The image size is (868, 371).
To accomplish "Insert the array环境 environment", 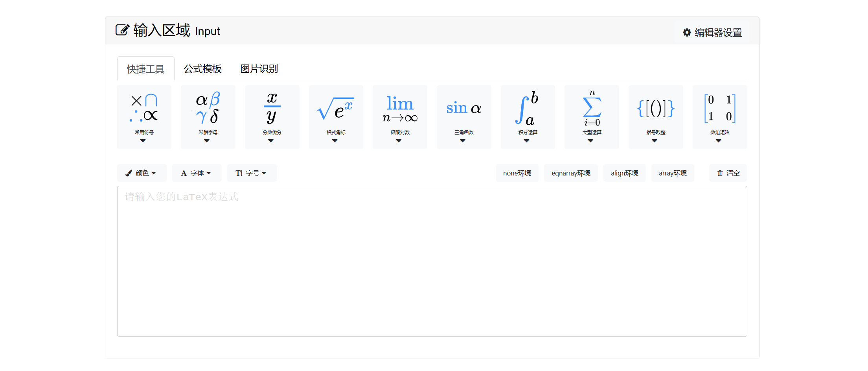I will pos(673,173).
